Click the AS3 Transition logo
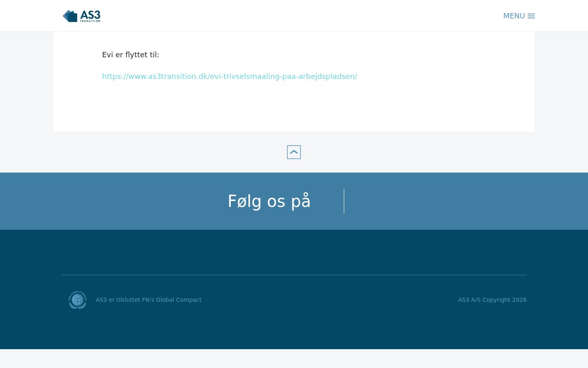This screenshot has width=588, height=368. [x=81, y=16]
